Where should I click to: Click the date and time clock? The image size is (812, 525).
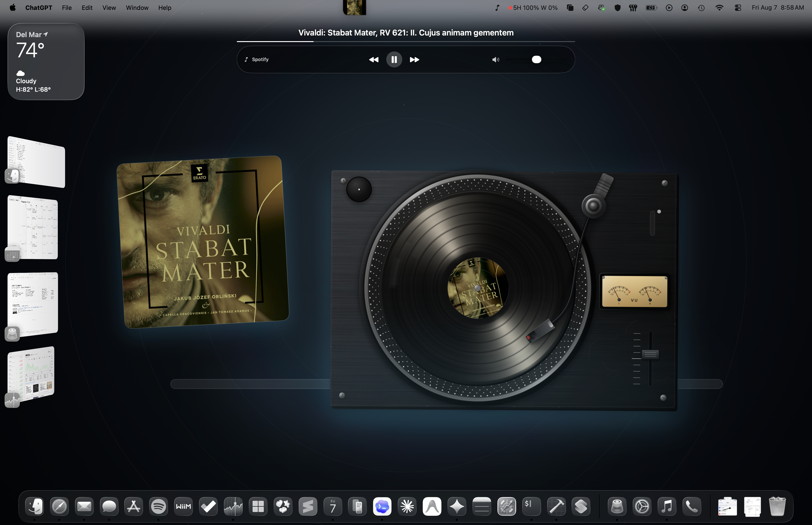[x=778, y=8]
